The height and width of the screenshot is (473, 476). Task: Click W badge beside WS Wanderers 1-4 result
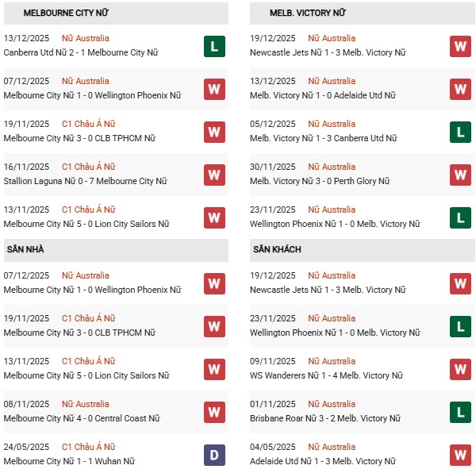click(x=460, y=369)
